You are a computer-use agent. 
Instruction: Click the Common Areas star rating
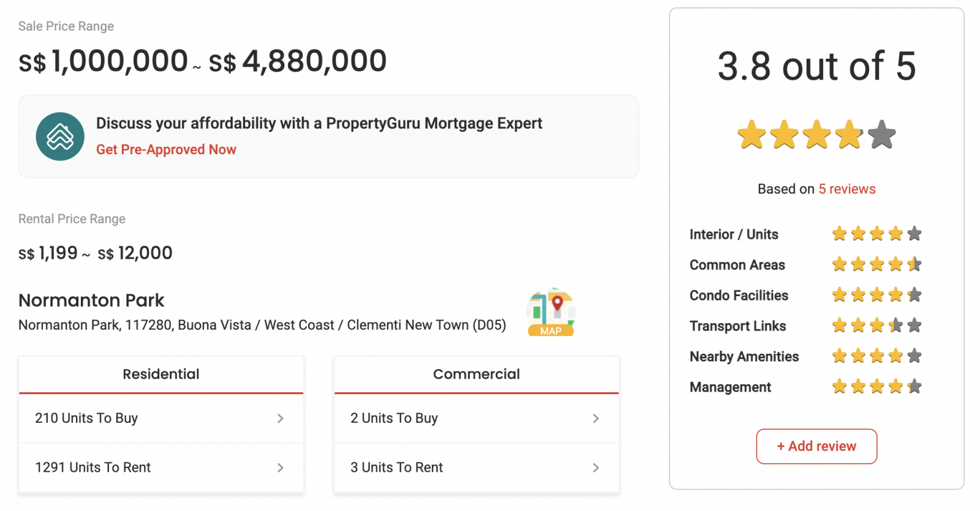pyautogui.click(x=876, y=264)
